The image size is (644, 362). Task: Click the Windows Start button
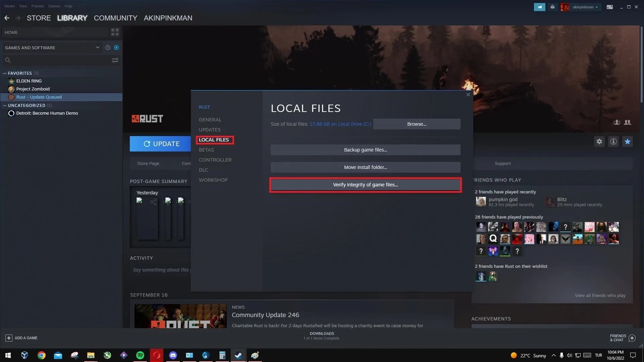point(8,355)
